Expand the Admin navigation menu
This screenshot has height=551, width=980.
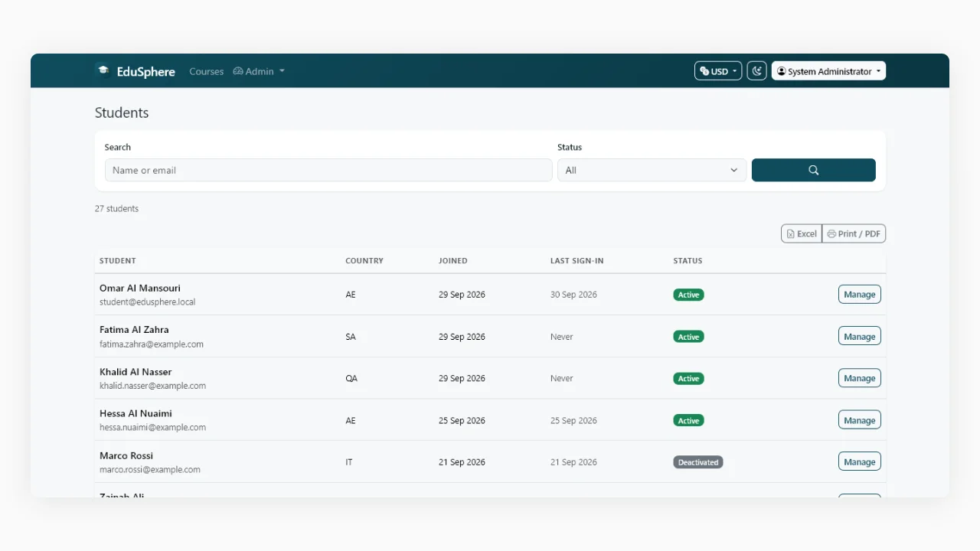259,71
